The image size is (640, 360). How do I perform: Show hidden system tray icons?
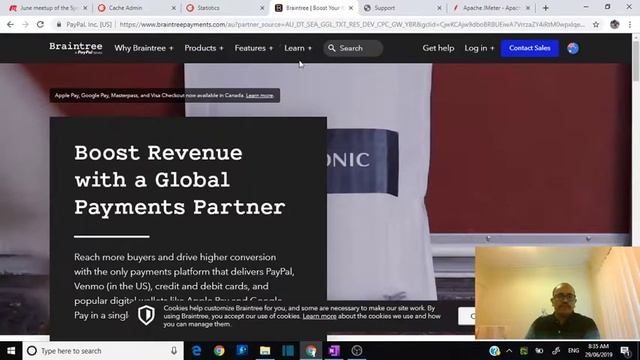click(x=509, y=351)
